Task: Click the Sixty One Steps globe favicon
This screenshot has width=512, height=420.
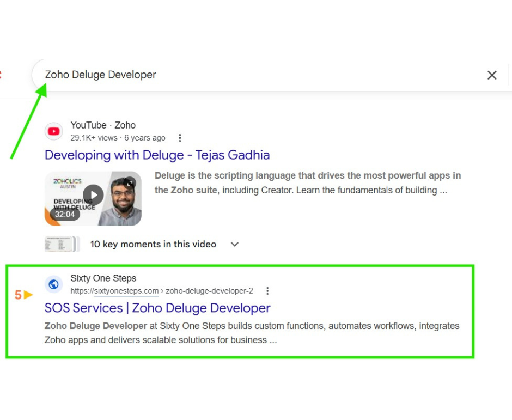Action: pyautogui.click(x=53, y=284)
